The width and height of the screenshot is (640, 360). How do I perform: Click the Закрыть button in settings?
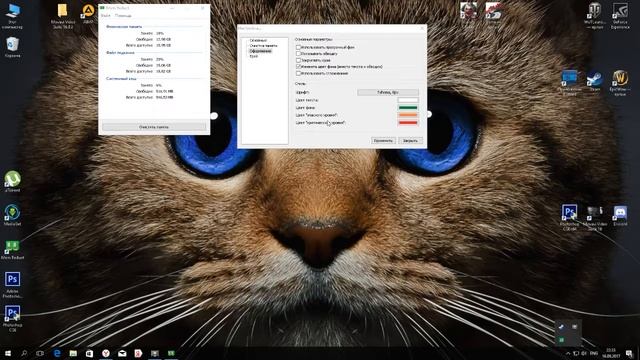[410, 140]
